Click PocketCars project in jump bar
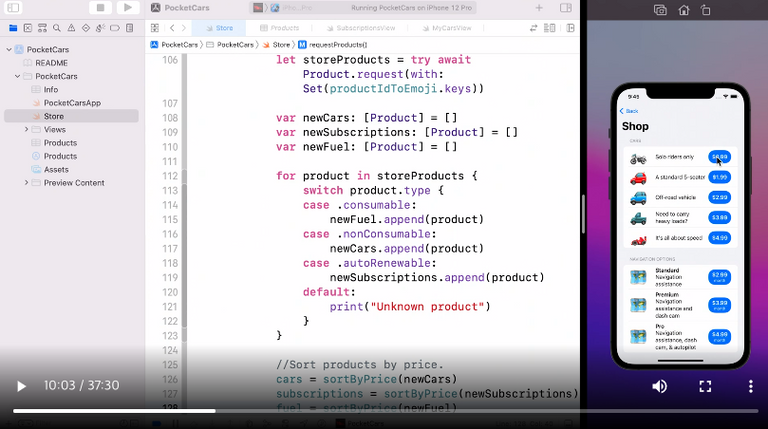This screenshot has width=768, height=429. pos(174,45)
